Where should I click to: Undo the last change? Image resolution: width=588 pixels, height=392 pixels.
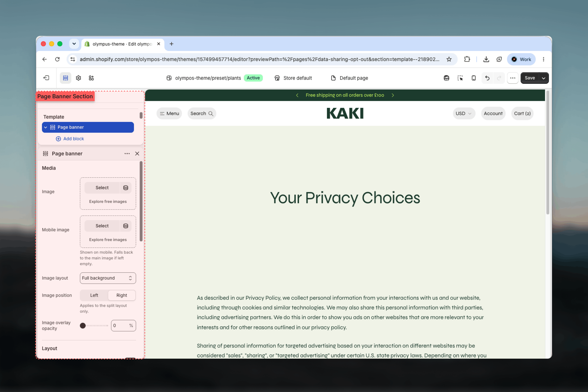click(487, 78)
